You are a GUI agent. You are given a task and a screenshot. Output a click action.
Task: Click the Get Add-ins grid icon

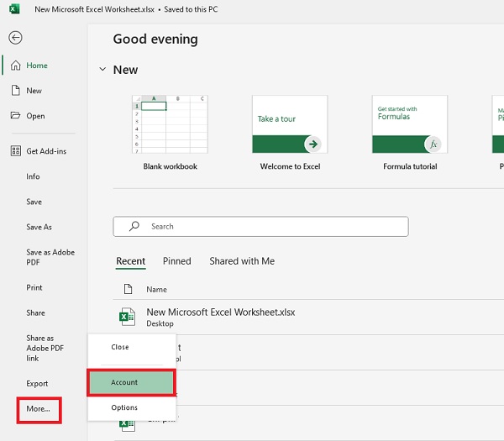(16, 150)
